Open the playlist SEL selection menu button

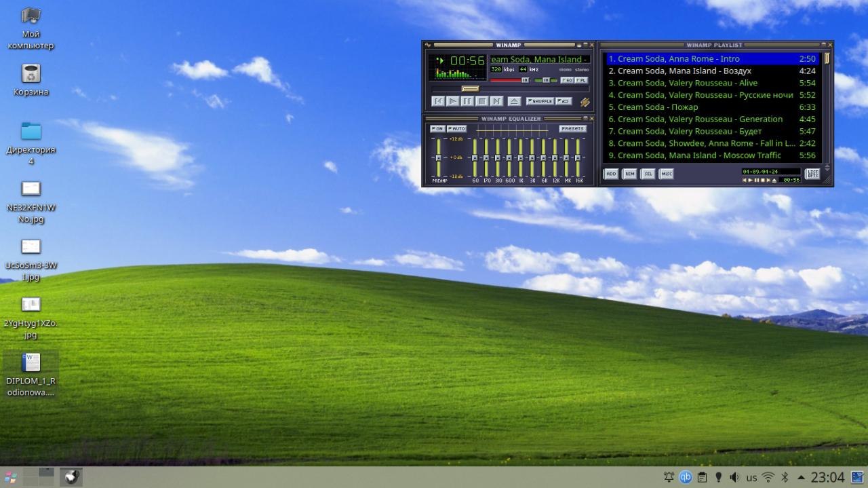(x=648, y=174)
